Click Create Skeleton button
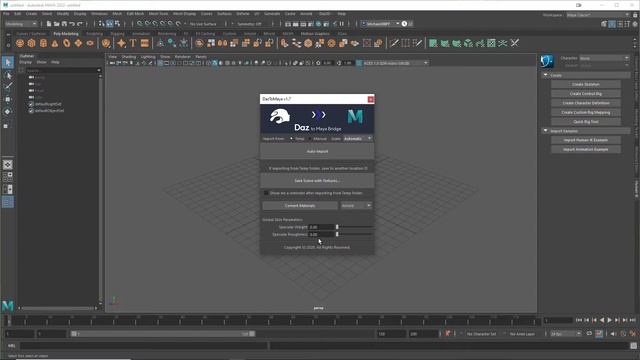640x360 pixels. [586, 84]
